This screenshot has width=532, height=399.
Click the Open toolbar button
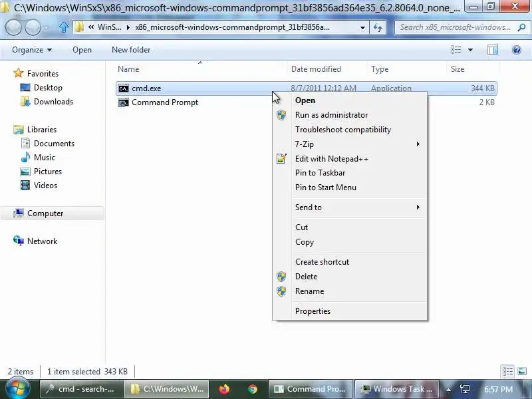pos(82,50)
